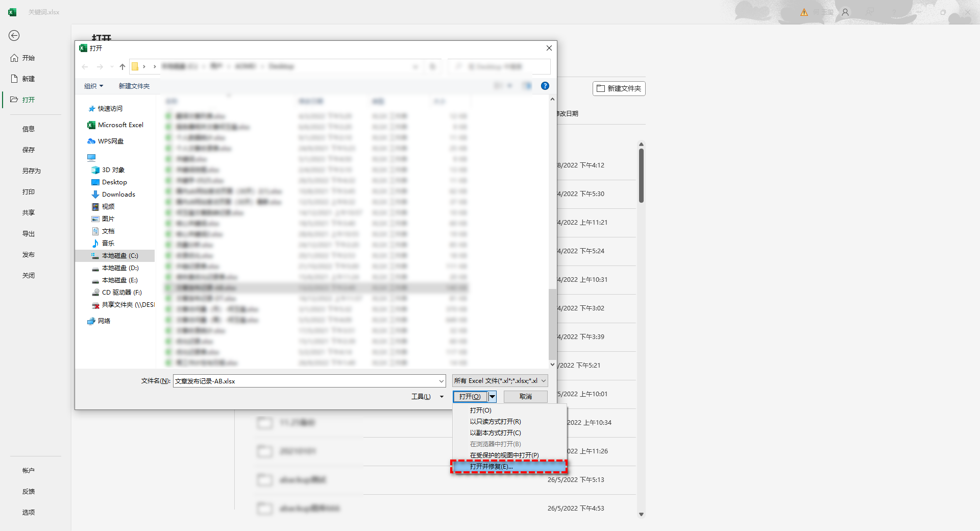The height and width of the screenshot is (531, 980).
Task: Open the Desktop folder in sidebar
Action: 114,182
